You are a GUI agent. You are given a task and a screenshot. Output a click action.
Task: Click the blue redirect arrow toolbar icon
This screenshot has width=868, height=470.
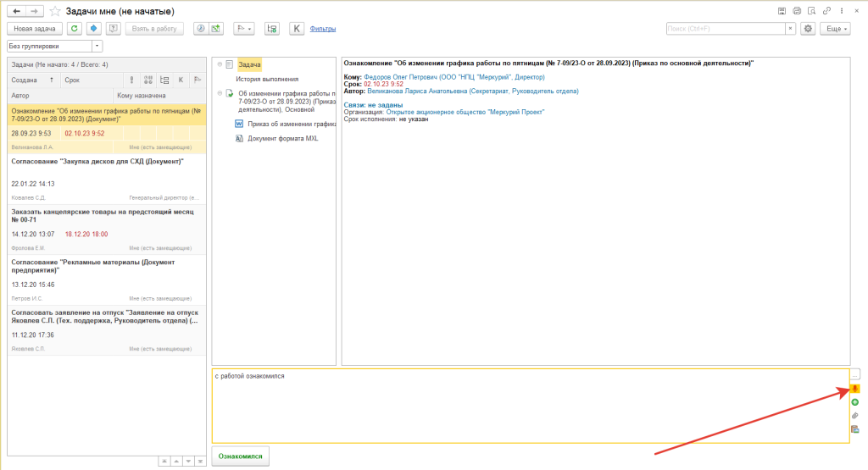94,28
